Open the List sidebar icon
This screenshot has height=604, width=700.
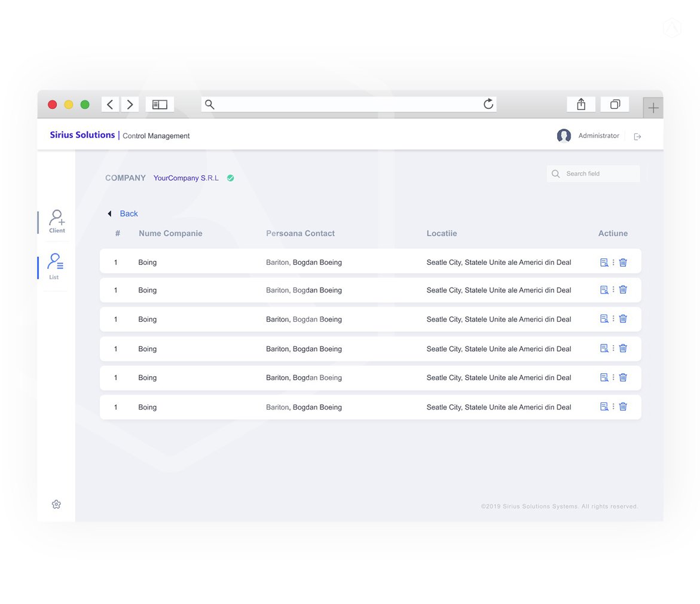click(x=55, y=266)
